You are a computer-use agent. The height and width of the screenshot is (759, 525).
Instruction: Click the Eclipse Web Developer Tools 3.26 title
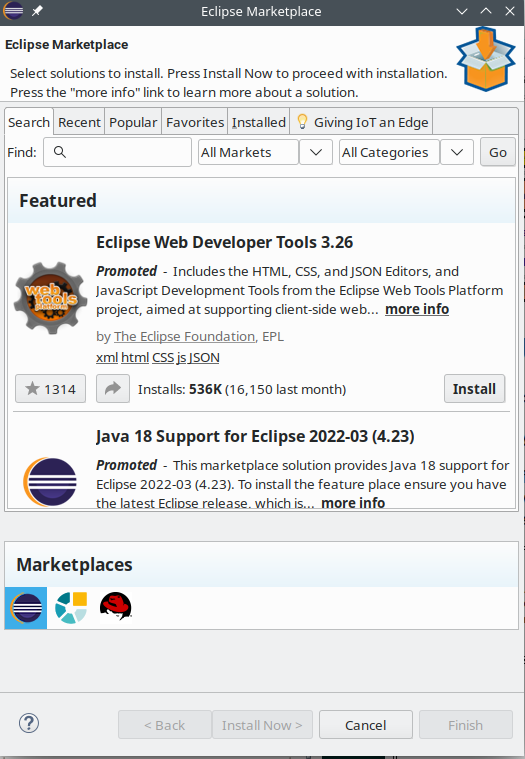(x=225, y=242)
